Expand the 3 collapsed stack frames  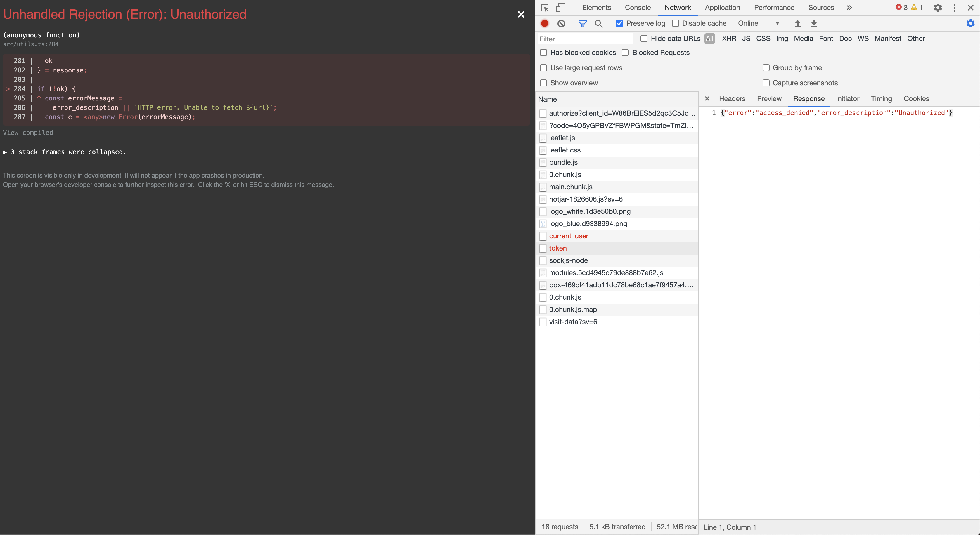click(x=64, y=152)
